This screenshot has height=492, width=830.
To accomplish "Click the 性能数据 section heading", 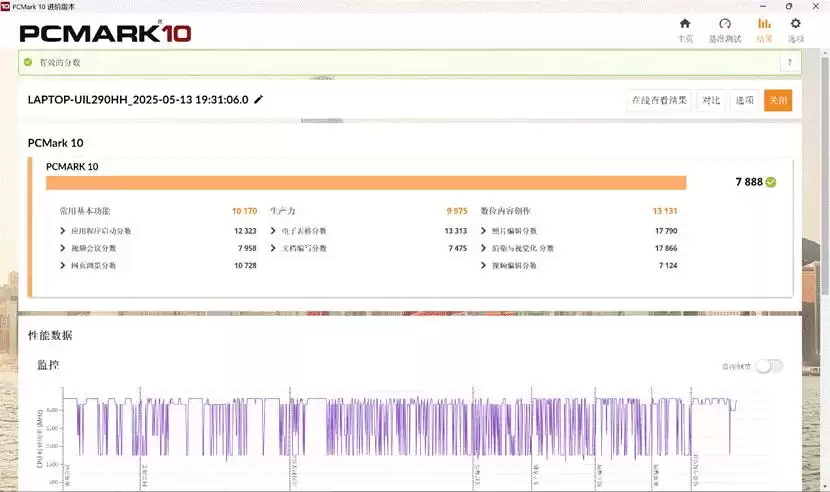I will pos(50,335).
